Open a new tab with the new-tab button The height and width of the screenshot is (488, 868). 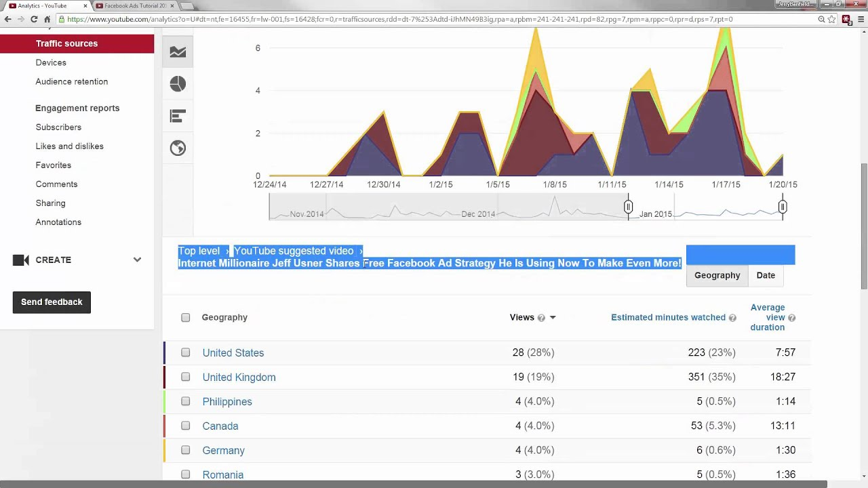point(186,5)
